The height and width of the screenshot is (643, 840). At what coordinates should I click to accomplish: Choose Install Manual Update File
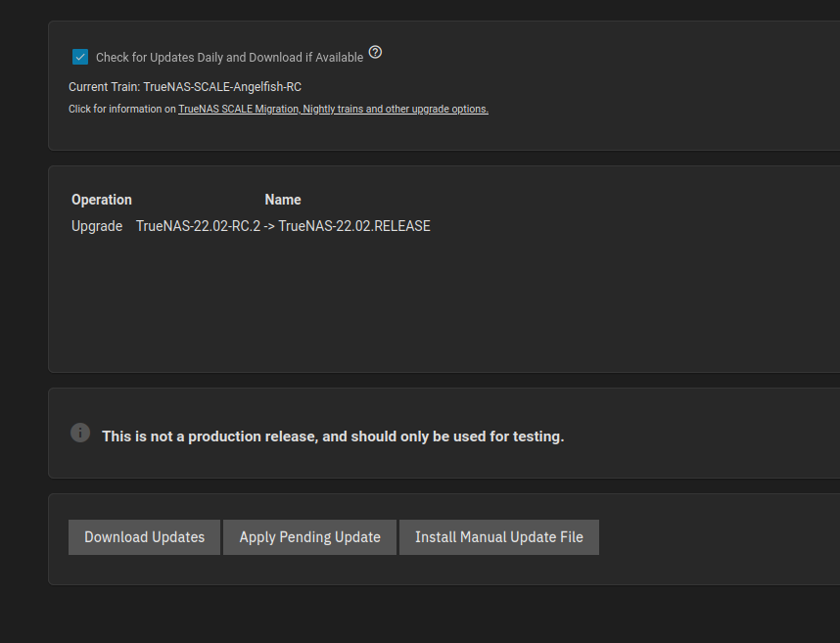point(498,537)
